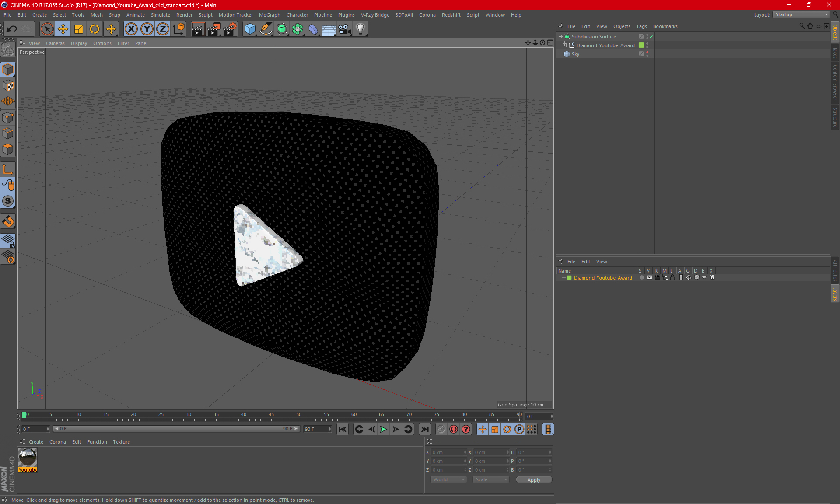
Task: Open the green Array modeling object icon
Action: [297, 29]
